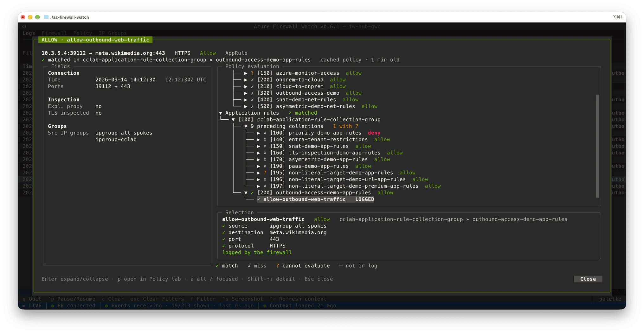Collapse outbound-access-demo-app-rules collection

click(246, 193)
